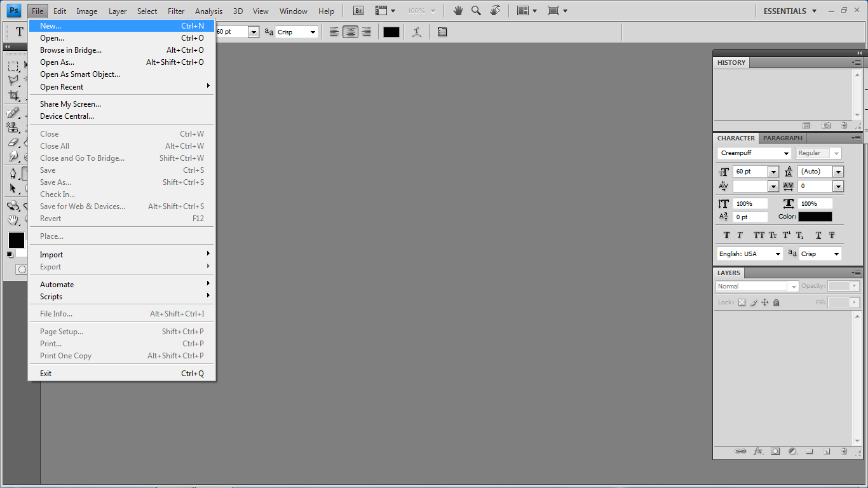Toggle Faux Bold in Character panel
The width and height of the screenshot is (868, 488).
click(x=727, y=235)
